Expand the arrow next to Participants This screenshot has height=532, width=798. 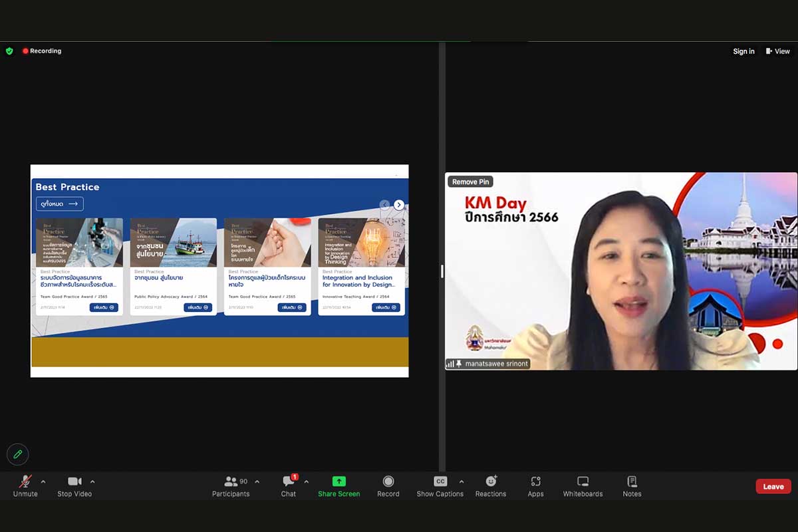tap(257, 481)
